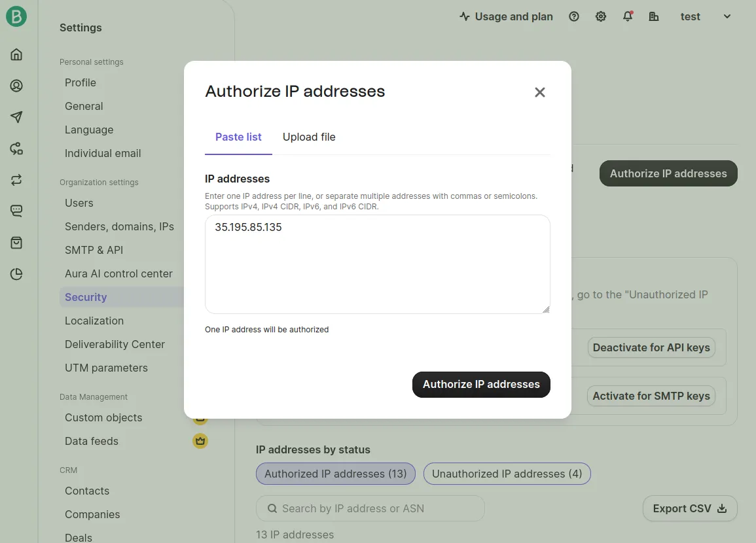Click in the IP addresses text area
Viewport: 756px width, 543px height.
click(378, 264)
